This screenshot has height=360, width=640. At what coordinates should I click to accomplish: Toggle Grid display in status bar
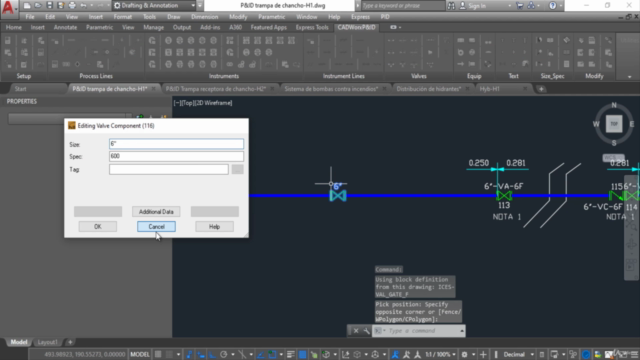[158, 354]
